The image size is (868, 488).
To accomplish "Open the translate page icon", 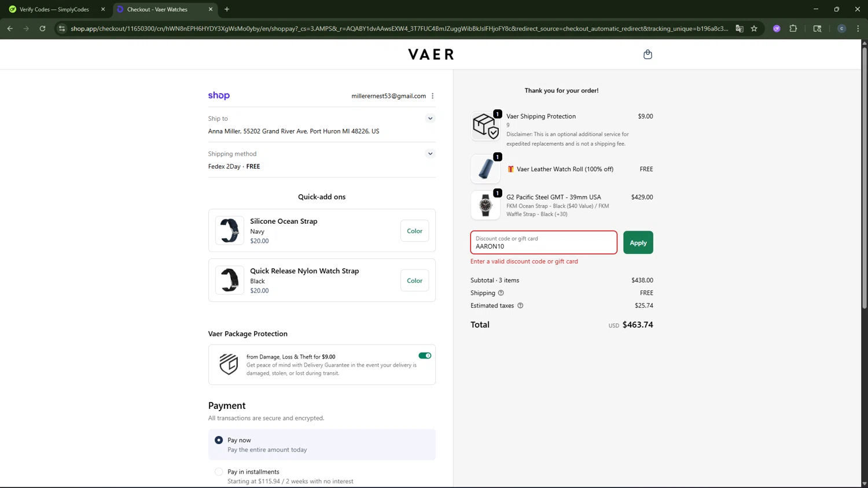I will (x=740, y=28).
